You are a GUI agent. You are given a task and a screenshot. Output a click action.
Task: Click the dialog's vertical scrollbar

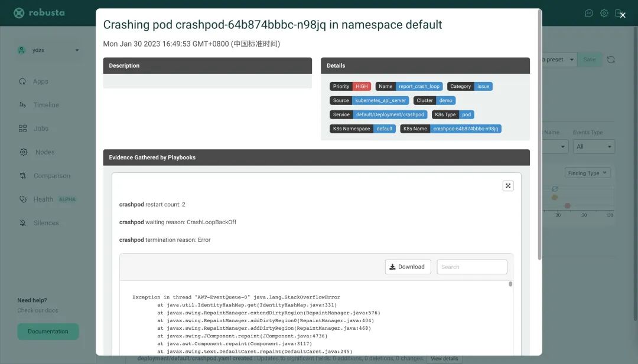pyautogui.click(x=539, y=134)
